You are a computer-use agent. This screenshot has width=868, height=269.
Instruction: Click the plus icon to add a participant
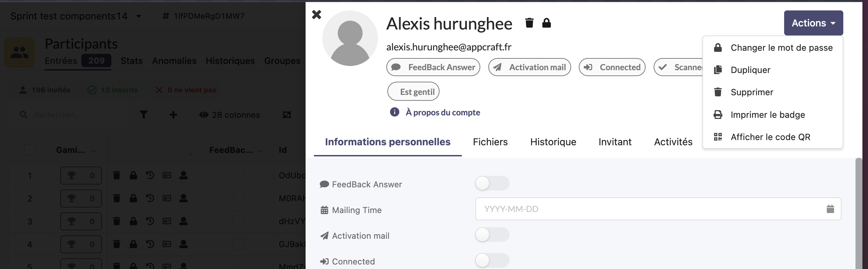click(173, 115)
